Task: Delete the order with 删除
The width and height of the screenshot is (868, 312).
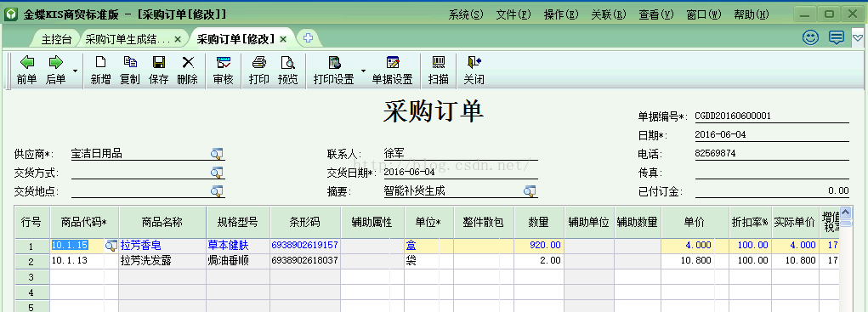Action: pyautogui.click(x=188, y=71)
